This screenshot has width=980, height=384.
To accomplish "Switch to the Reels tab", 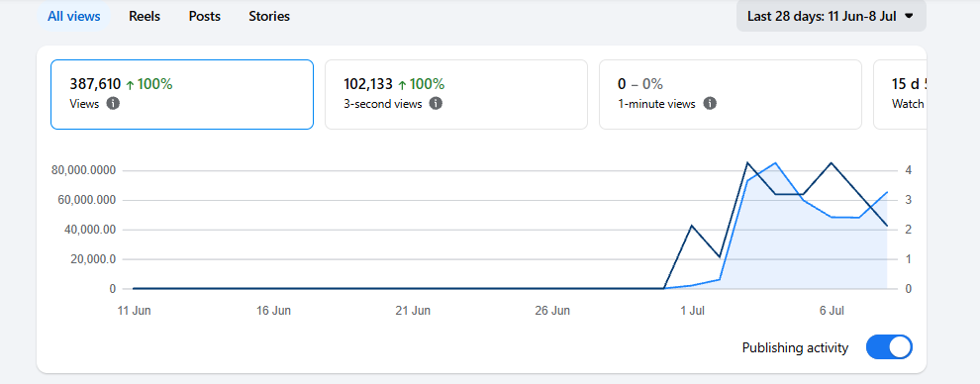I will 145,16.
